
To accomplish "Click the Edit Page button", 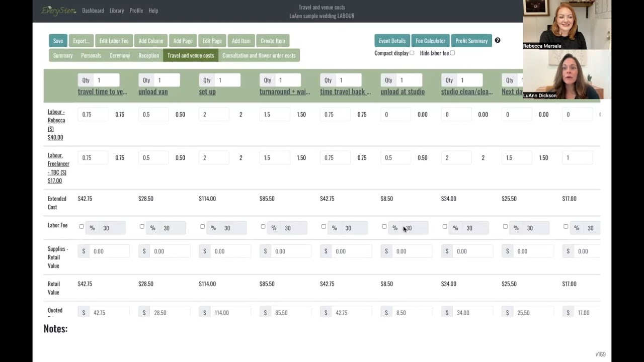I will tap(212, 41).
